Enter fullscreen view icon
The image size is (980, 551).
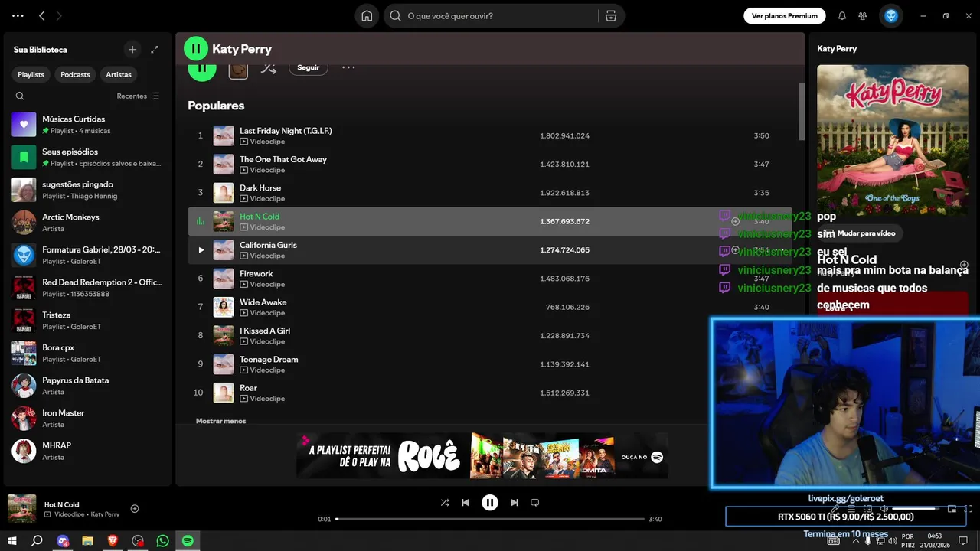(x=969, y=509)
